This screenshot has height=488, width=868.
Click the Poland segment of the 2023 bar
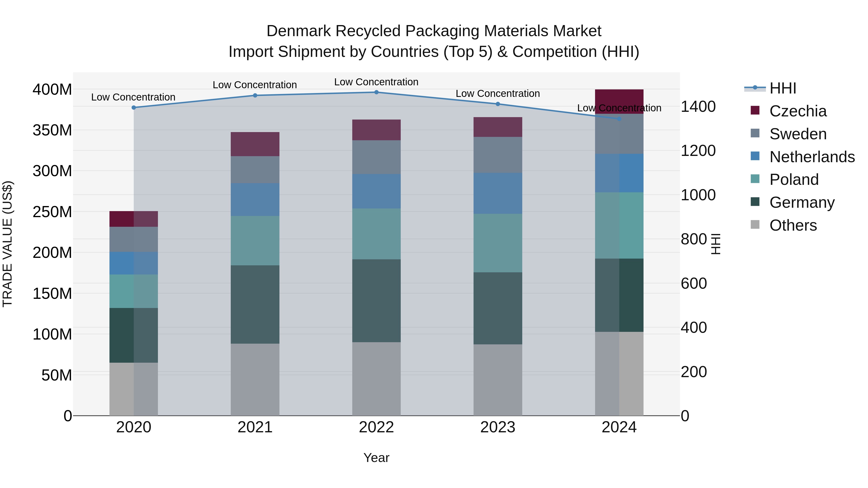click(498, 243)
